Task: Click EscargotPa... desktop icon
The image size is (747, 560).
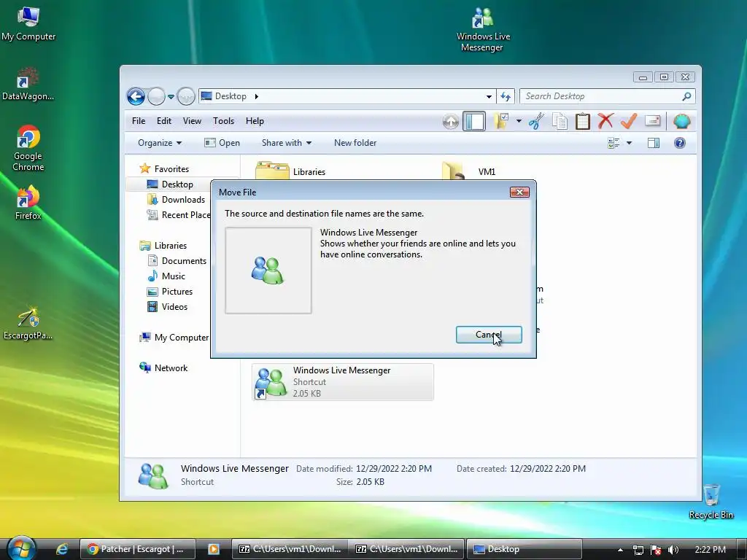Action: coord(28,323)
